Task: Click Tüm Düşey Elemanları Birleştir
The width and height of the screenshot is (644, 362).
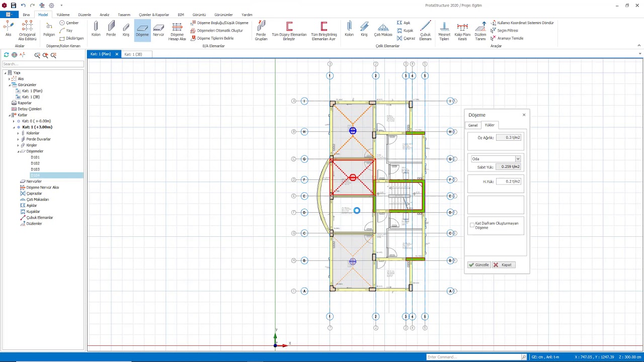Action: [x=289, y=31]
